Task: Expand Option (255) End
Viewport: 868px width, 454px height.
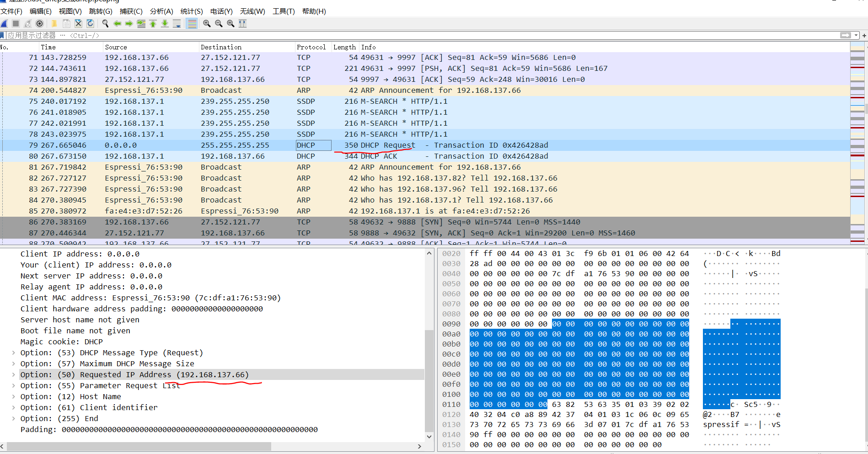Action: pos(14,418)
